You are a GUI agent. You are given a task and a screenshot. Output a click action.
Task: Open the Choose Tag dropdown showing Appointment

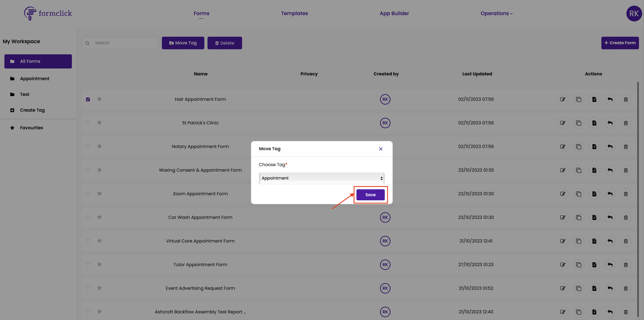(322, 178)
